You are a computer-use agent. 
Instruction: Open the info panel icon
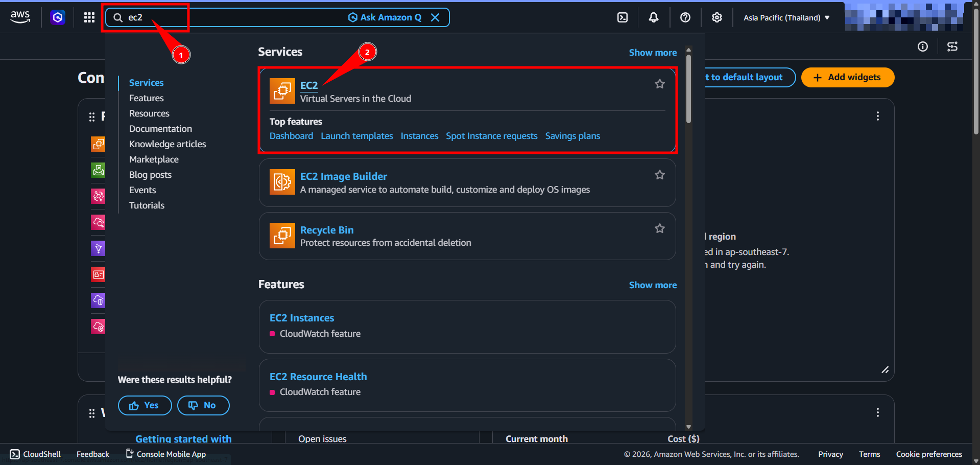click(923, 46)
